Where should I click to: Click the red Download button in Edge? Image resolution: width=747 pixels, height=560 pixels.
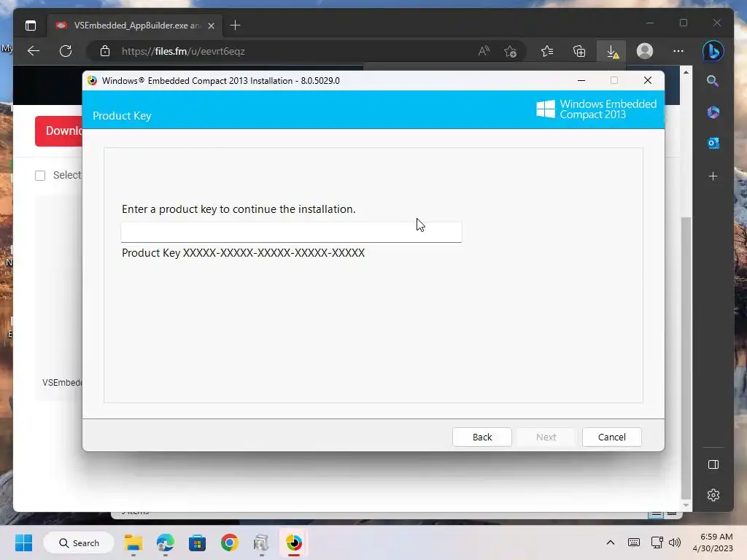click(59, 131)
